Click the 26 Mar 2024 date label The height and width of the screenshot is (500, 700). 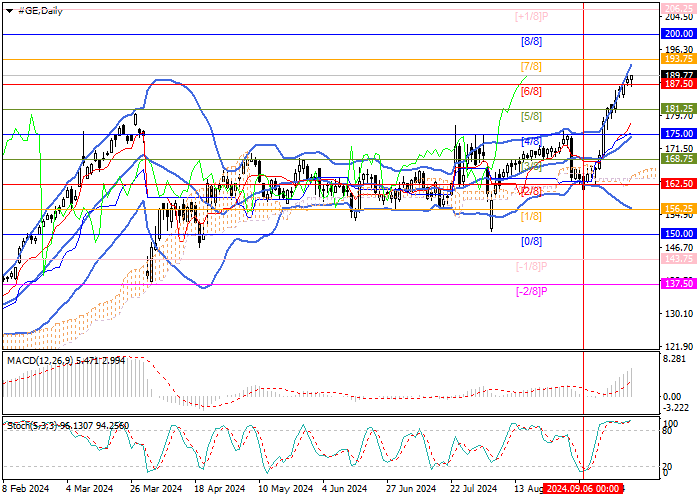pyautogui.click(x=156, y=489)
